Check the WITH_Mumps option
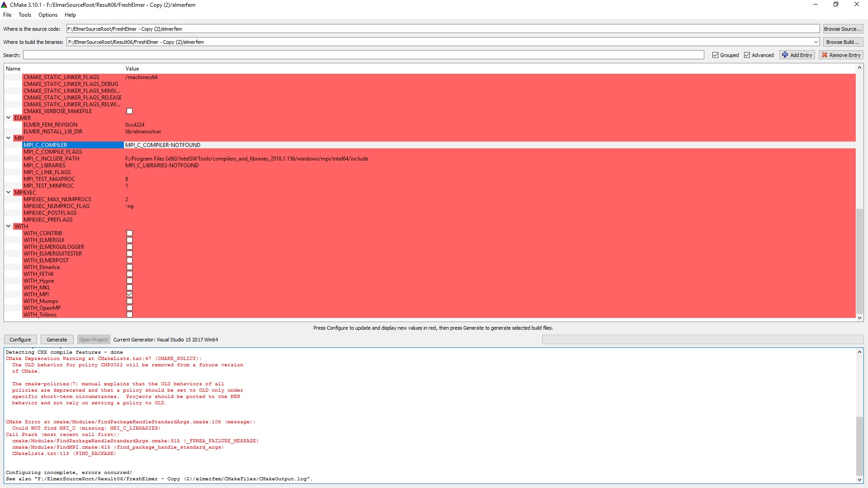The height and width of the screenshot is (488, 868). click(x=129, y=301)
